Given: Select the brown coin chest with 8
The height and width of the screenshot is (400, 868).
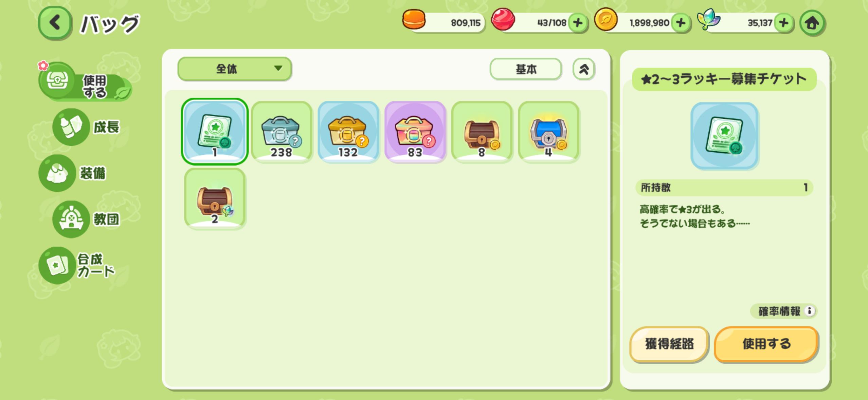Looking at the screenshot, I should 482,132.
